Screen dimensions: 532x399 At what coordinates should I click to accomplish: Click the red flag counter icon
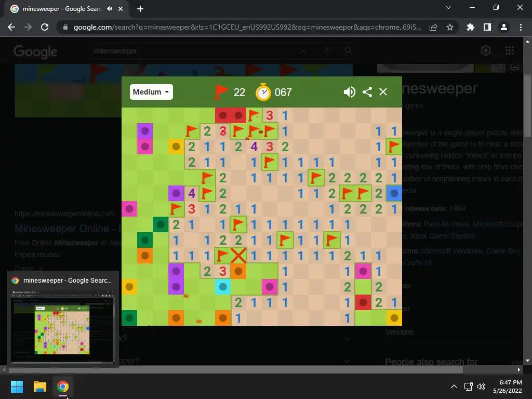pyautogui.click(x=221, y=92)
